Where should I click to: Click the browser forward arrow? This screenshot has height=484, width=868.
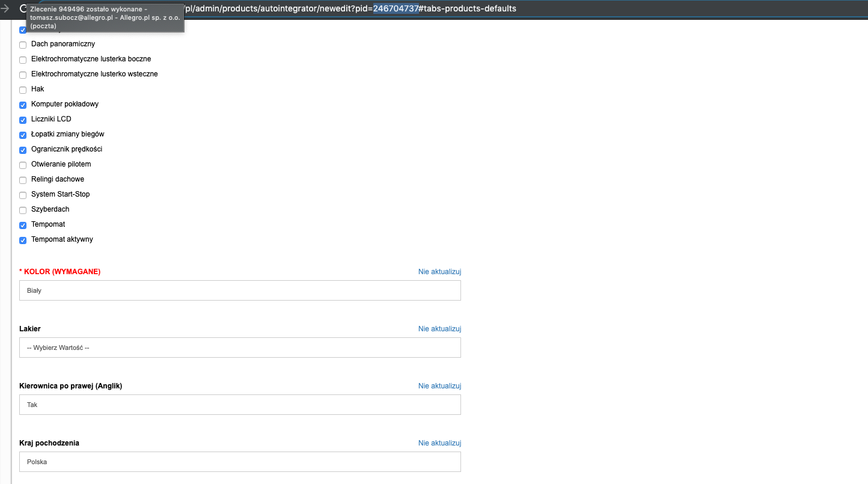[5, 9]
